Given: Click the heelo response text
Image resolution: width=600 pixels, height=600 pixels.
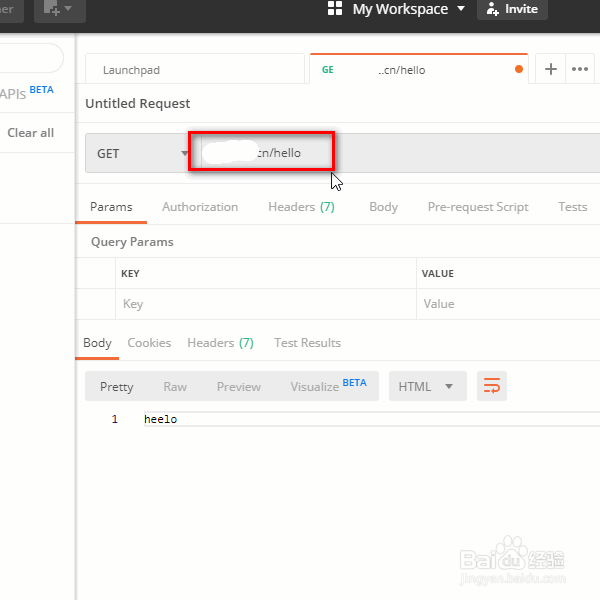Looking at the screenshot, I should pyautogui.click(x=160, y=419).
